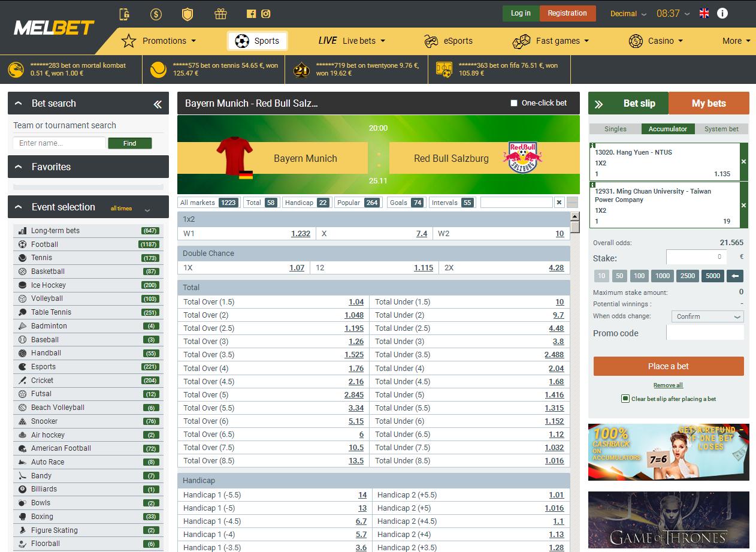Click the team or tournament search field
Image resolution: width=756 pixels, height=552 pixels.
pyautogui.click(x=59, y=143)
